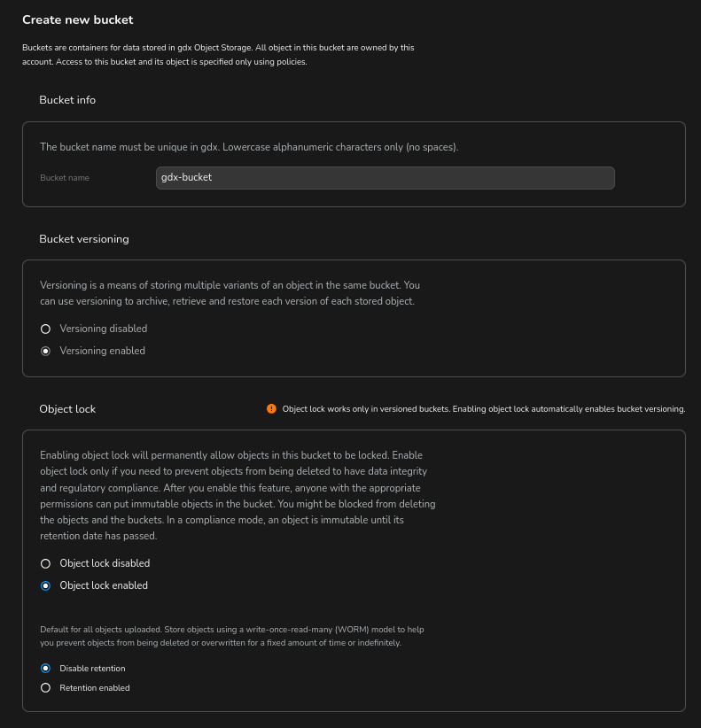Click the unique bucket name rule text
This screenshot has width=701, height=728.
point(249,147)
